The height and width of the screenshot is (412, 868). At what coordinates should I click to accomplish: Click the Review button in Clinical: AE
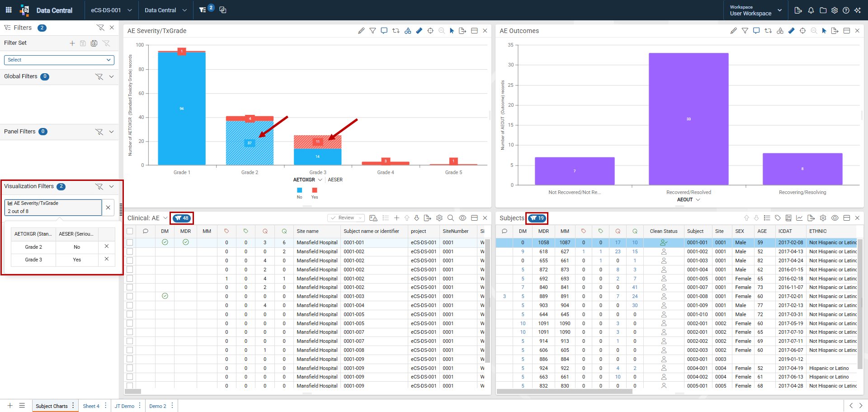[346, 218]
